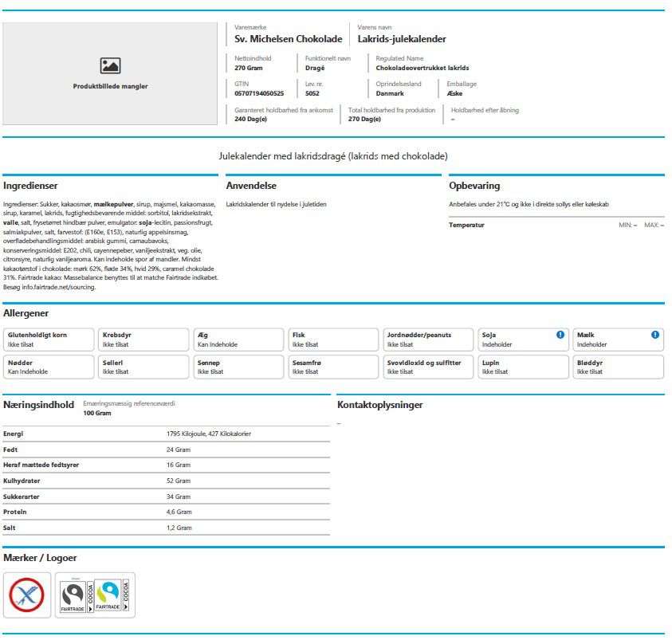This screenshot has width=672, height=640.
Task: Select the '270 Dag(e)' total shelf life
Action: coord(364,119)
